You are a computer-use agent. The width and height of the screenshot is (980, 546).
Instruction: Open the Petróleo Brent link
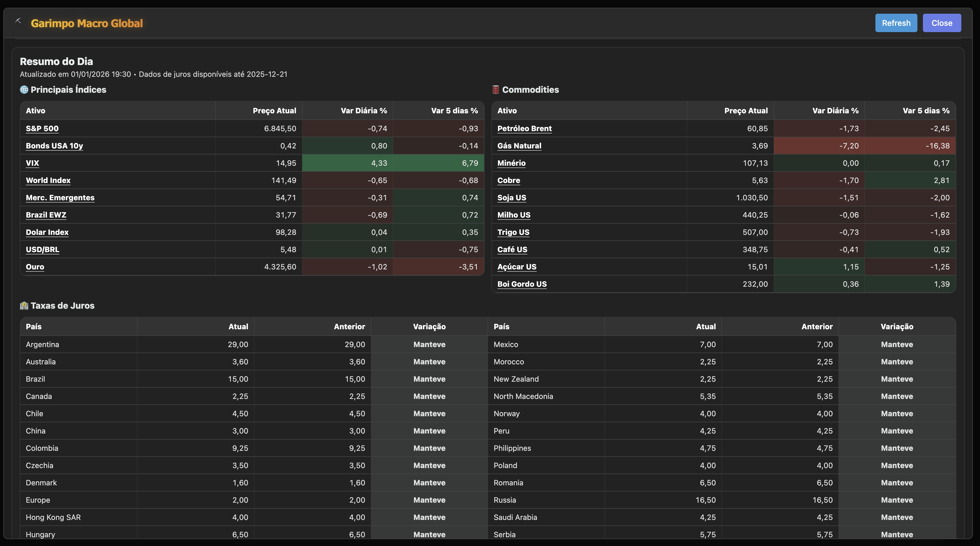(524, 128)
